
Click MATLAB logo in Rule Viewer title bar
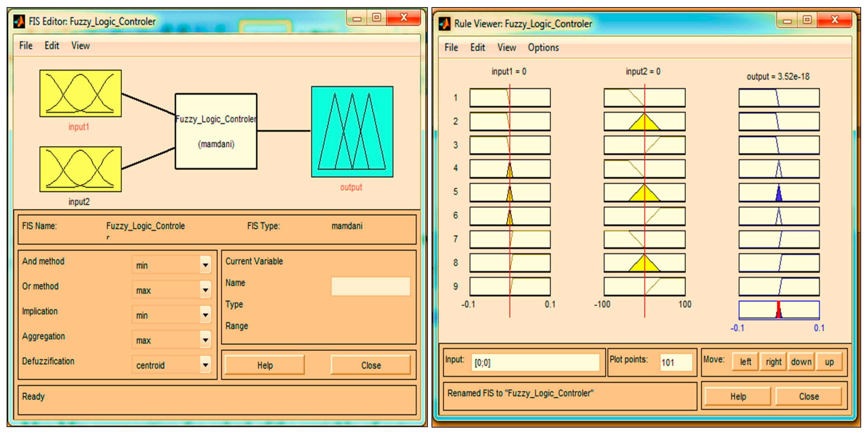point(444,24)
